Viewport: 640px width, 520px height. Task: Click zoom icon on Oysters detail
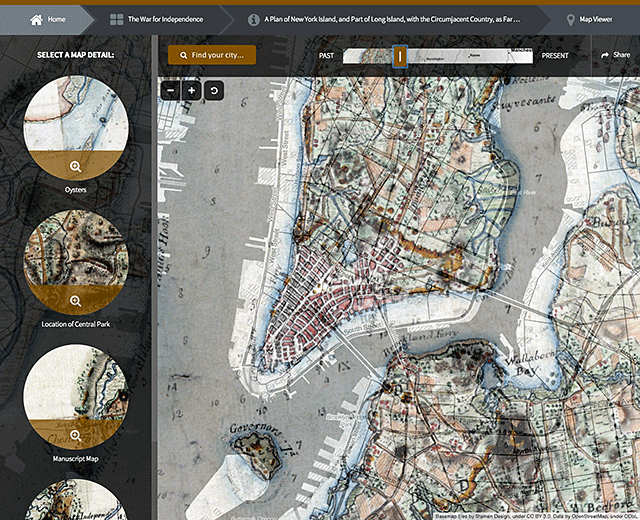[76, 167]
